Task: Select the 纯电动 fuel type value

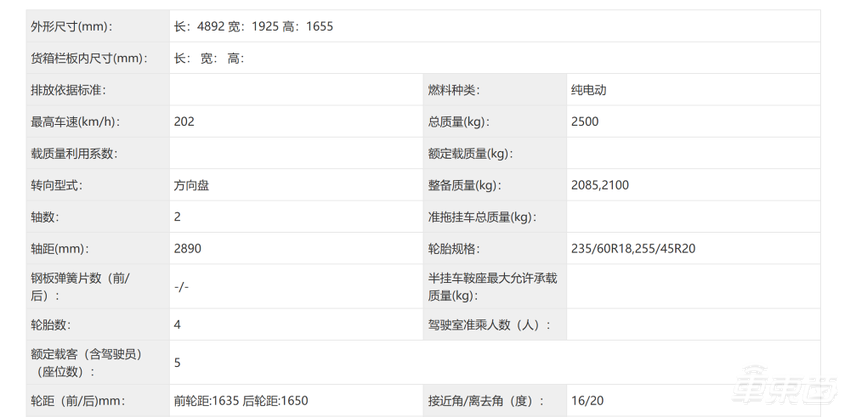Action: (588, 90)
